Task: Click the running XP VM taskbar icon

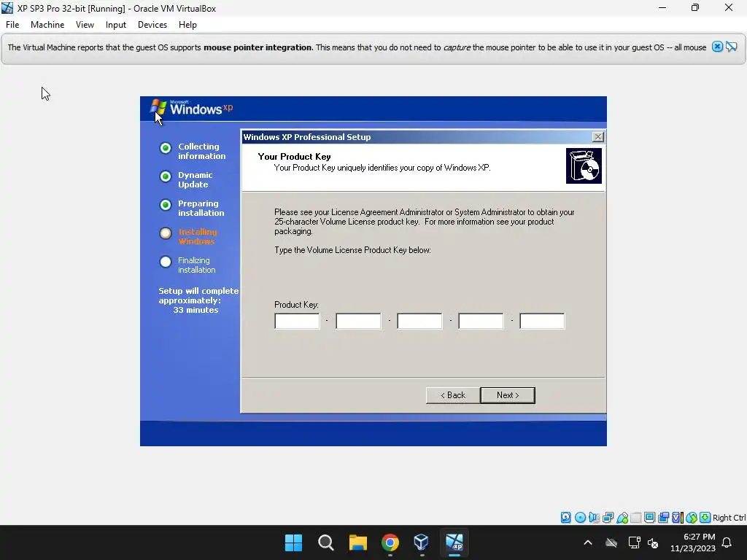Action: 454,542
